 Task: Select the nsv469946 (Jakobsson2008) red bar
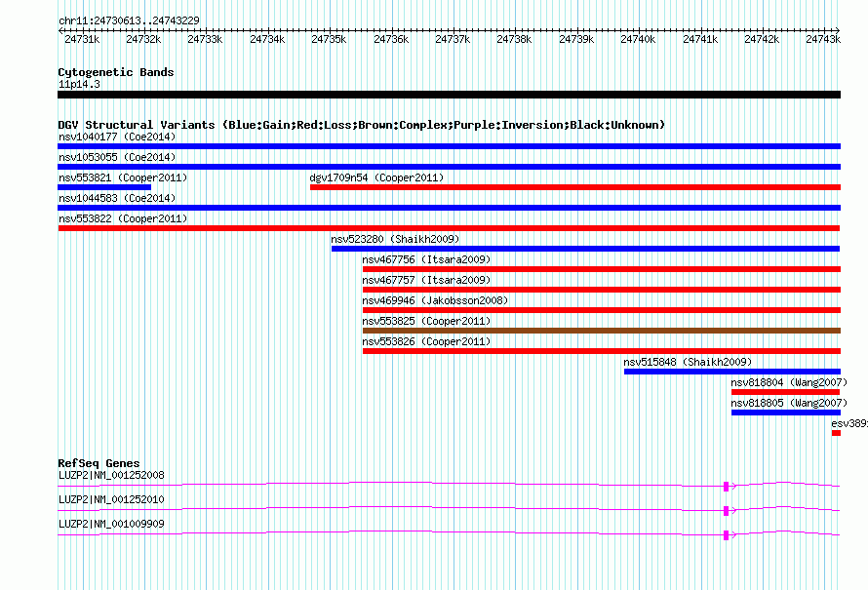(x=602, y=310)
